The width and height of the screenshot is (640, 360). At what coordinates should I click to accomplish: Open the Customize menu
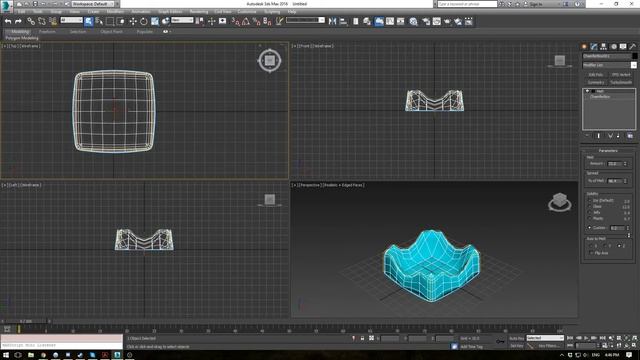tap(247, 11)
